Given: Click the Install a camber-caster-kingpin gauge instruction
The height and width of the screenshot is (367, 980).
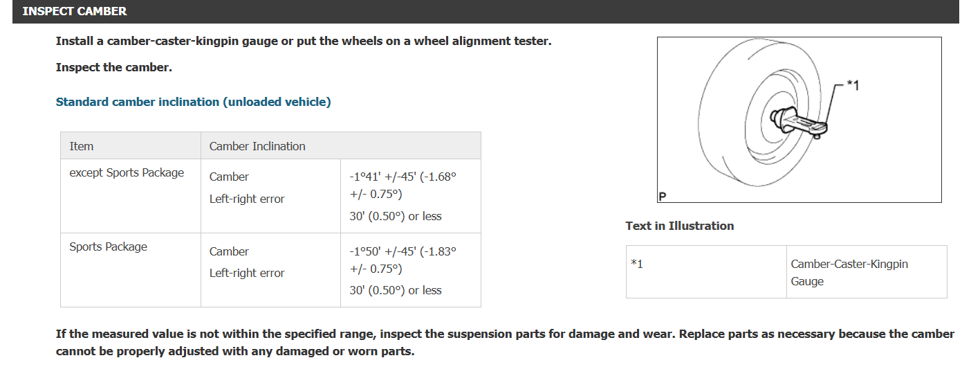Looking at the screenshot, I should click(303, 41).
